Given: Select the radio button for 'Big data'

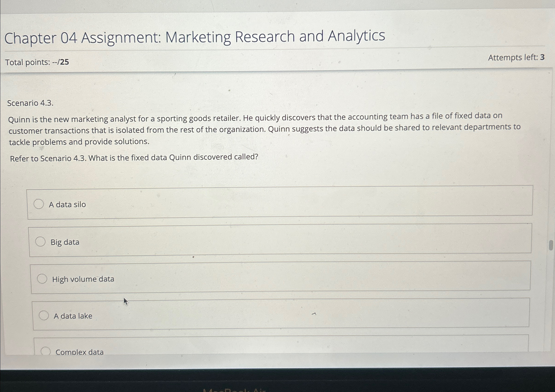Looking at the screenshot, I should pyautogui.click(x=41, y=241).
